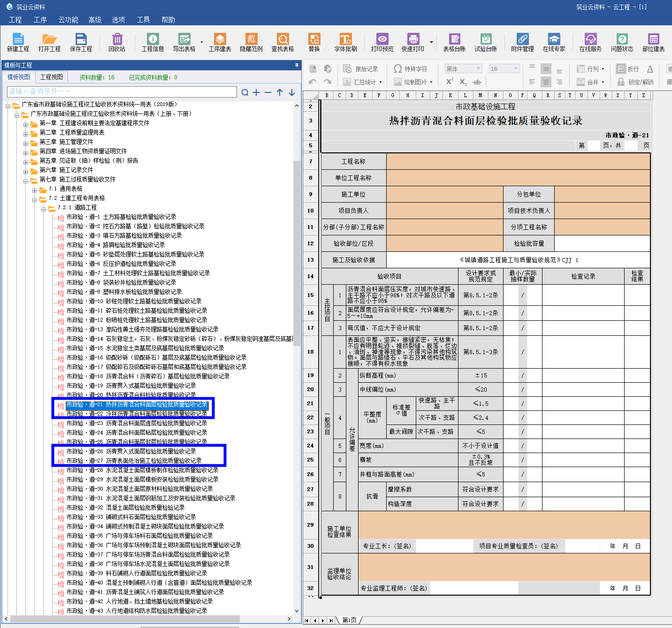Image resolution: width=672 pixels, height=628 pixels.
Task: Toggle underline A font button
Action: 650,69
